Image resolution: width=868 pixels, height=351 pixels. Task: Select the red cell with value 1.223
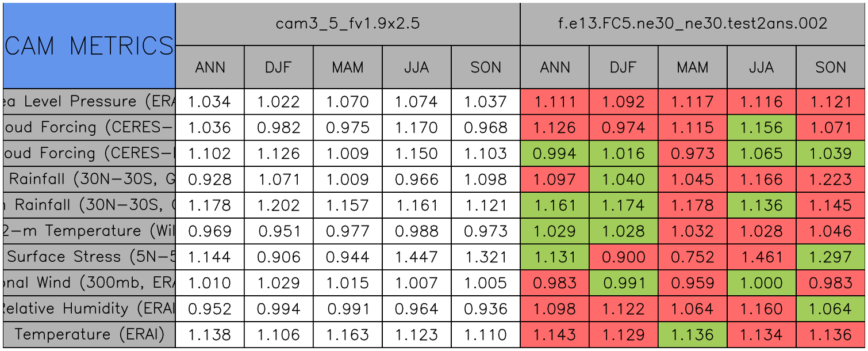(831, 180)
